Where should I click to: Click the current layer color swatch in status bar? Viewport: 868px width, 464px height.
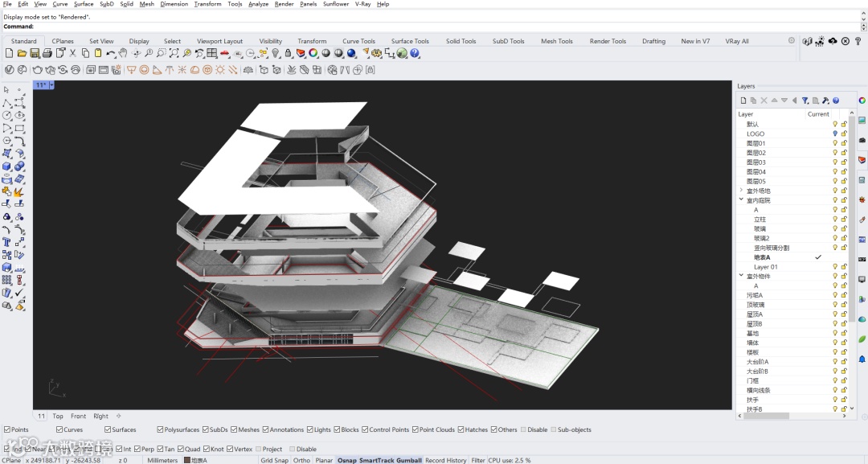[187, 460]
